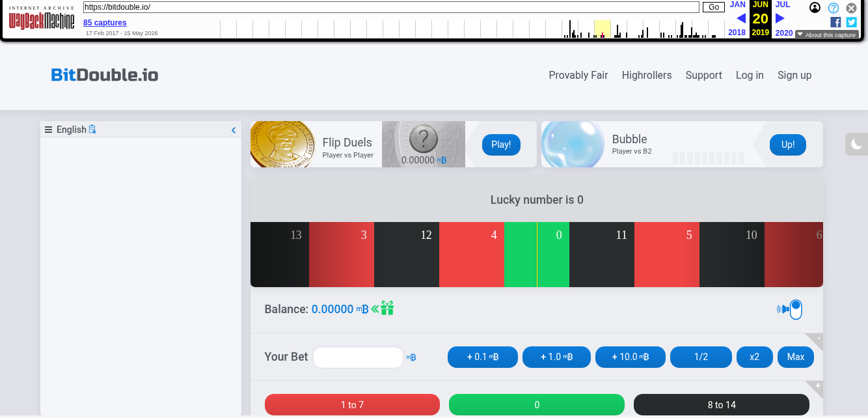Click the green gift box icon

[388, 308]
